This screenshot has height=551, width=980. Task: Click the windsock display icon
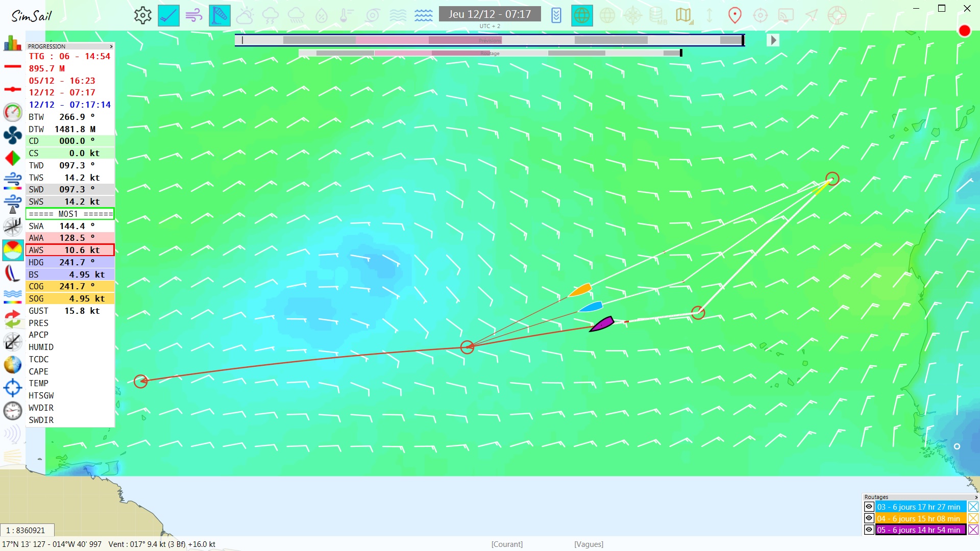219,15
